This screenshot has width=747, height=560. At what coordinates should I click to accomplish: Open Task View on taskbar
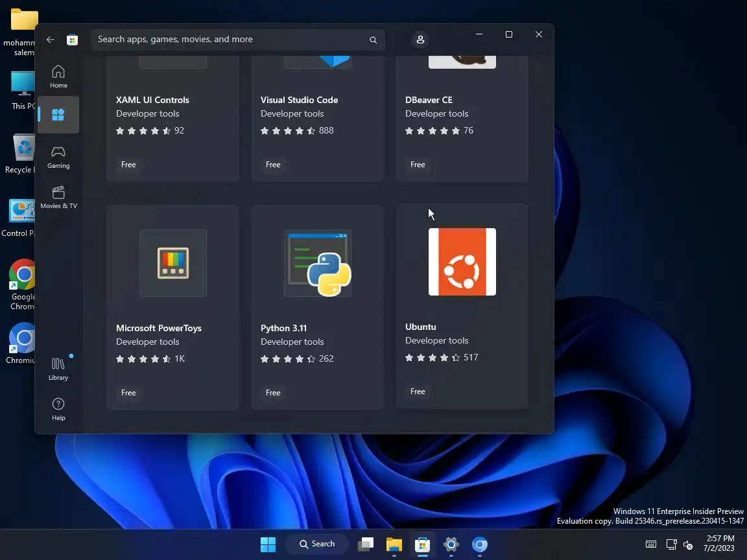366,544
